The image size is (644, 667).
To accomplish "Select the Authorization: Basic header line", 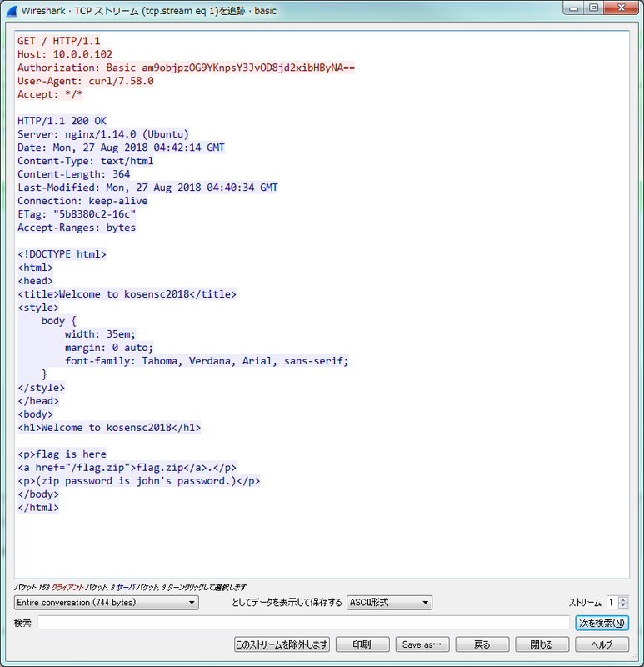I will click(x=186, y=68).
